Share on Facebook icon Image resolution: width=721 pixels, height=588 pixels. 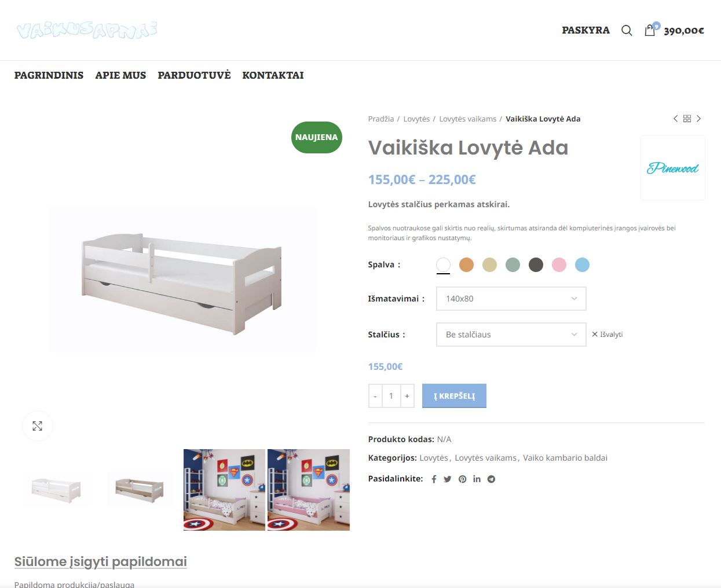(x=434, y=479)
